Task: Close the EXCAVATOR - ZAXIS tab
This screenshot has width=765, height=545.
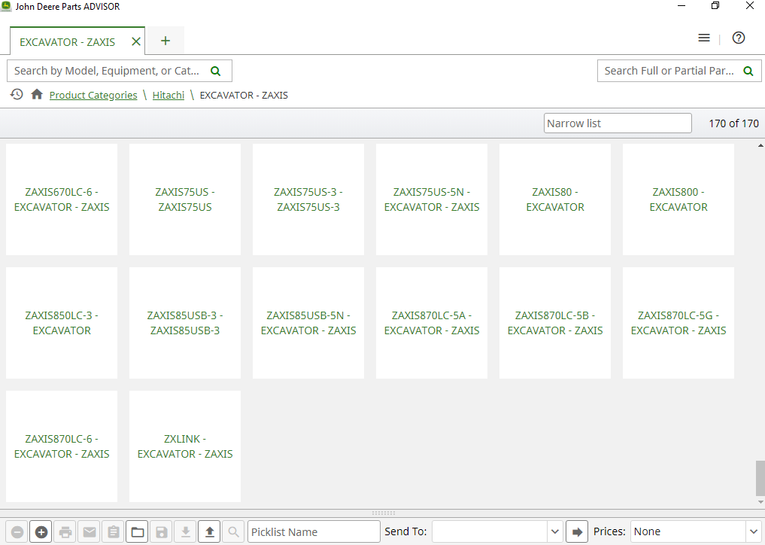Action: (x=136, y=42)
